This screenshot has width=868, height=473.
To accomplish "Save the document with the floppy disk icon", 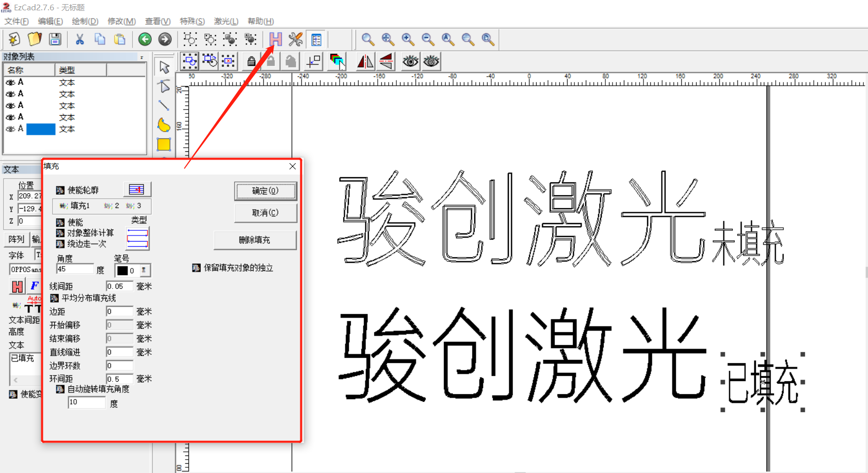I will click(55, 39).
